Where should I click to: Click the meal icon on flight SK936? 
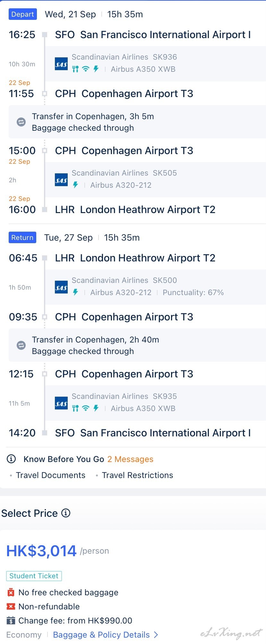(x=75, y=69)
